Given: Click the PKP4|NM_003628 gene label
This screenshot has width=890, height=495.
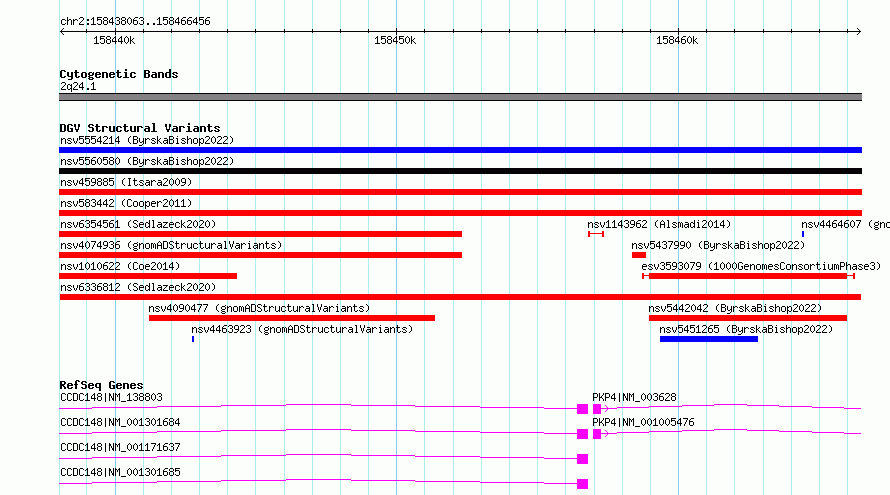Looking at the screenshot, I should (x=634, y=397).
